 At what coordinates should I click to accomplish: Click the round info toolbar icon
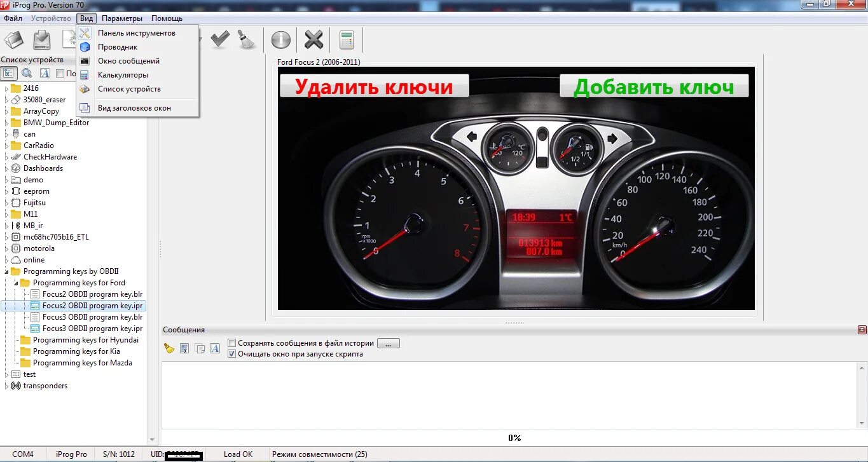tap(280, 40)
